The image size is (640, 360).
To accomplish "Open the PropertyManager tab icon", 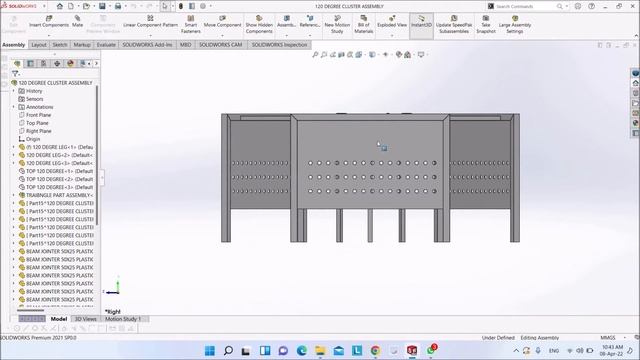I will coord(30,63).
